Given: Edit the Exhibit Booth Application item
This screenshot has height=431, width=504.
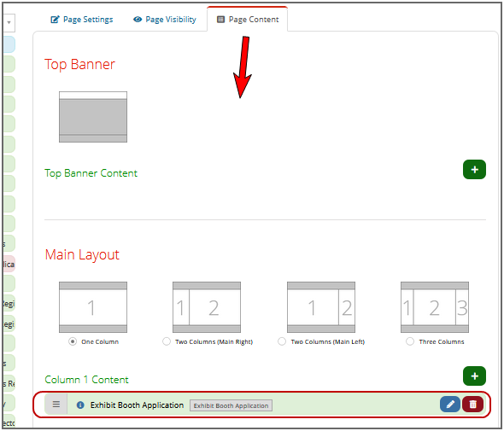Looking at the screenshot, I should pos(450,404).
